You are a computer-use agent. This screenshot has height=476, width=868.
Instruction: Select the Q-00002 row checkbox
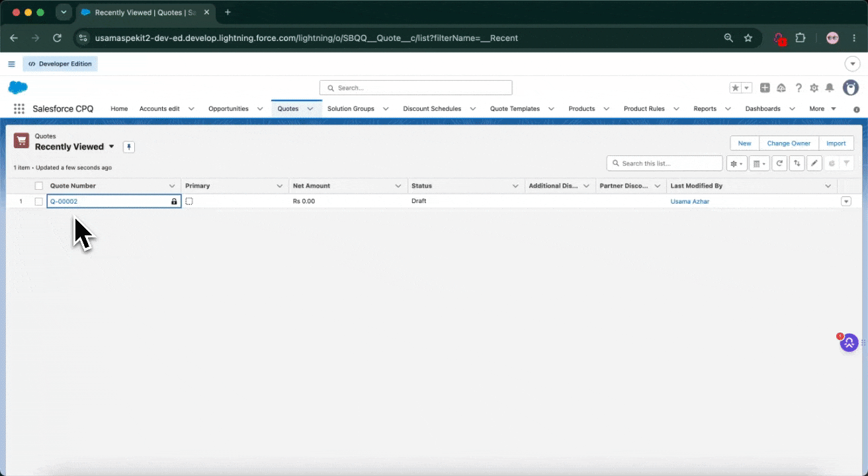point(39,202)
